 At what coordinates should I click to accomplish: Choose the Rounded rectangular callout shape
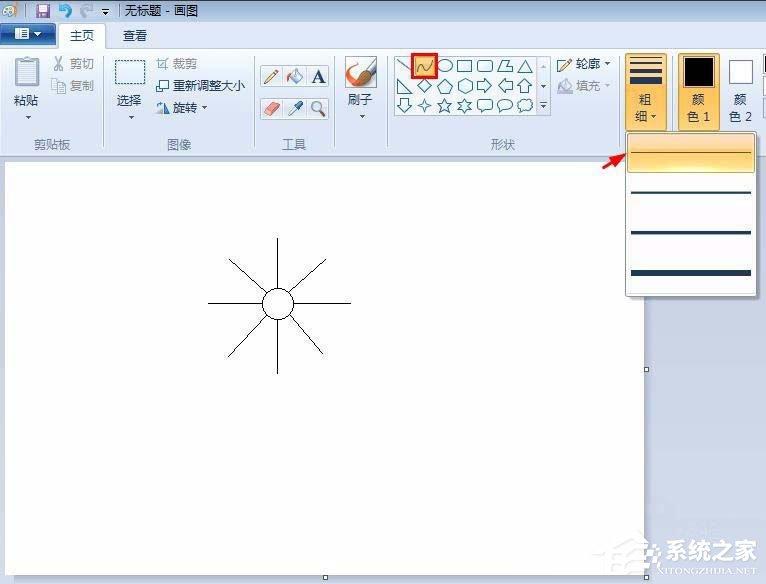coord(485,105)
